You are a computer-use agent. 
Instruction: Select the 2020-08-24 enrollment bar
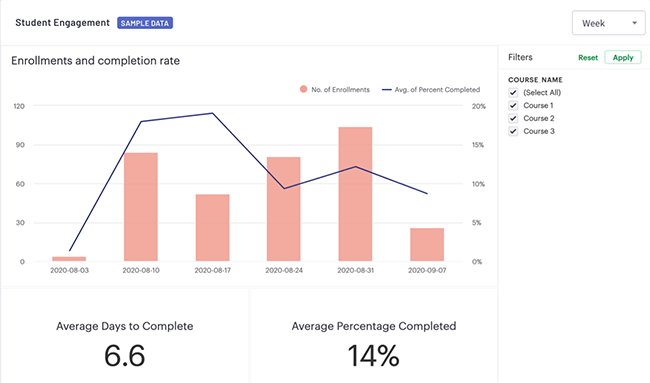tap(284, 209)
